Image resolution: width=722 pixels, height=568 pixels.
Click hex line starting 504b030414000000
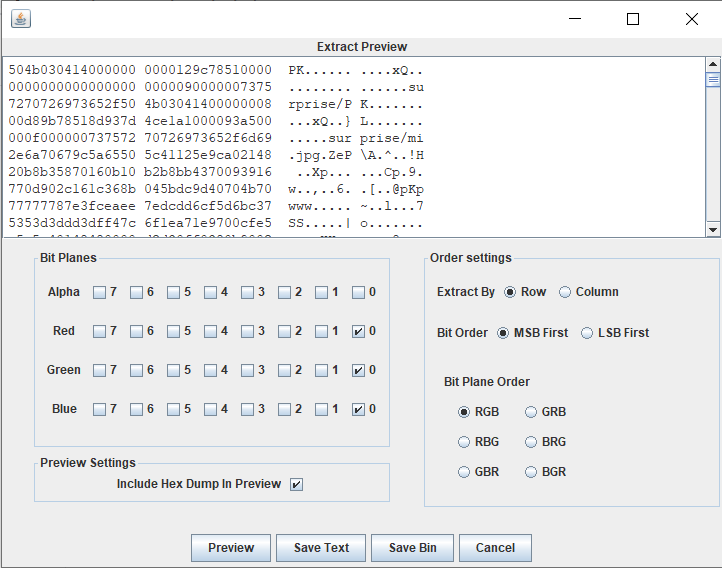(x=216, y=70)
